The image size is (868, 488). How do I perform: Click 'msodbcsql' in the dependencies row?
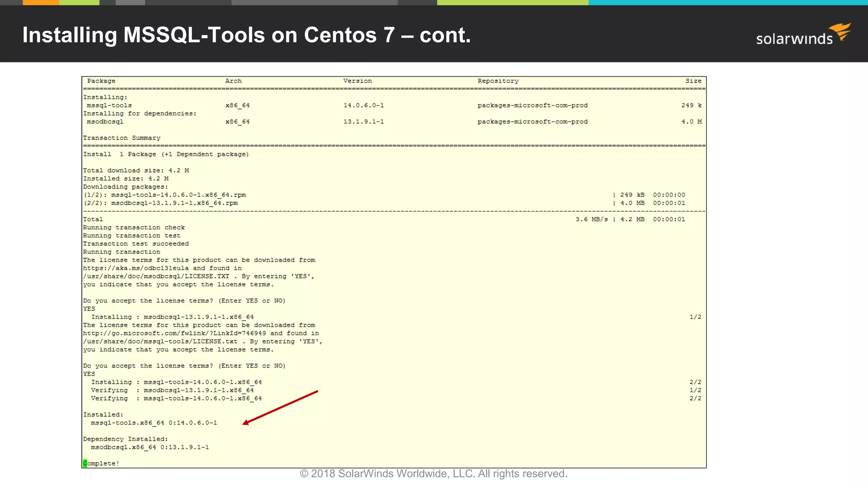105,122
